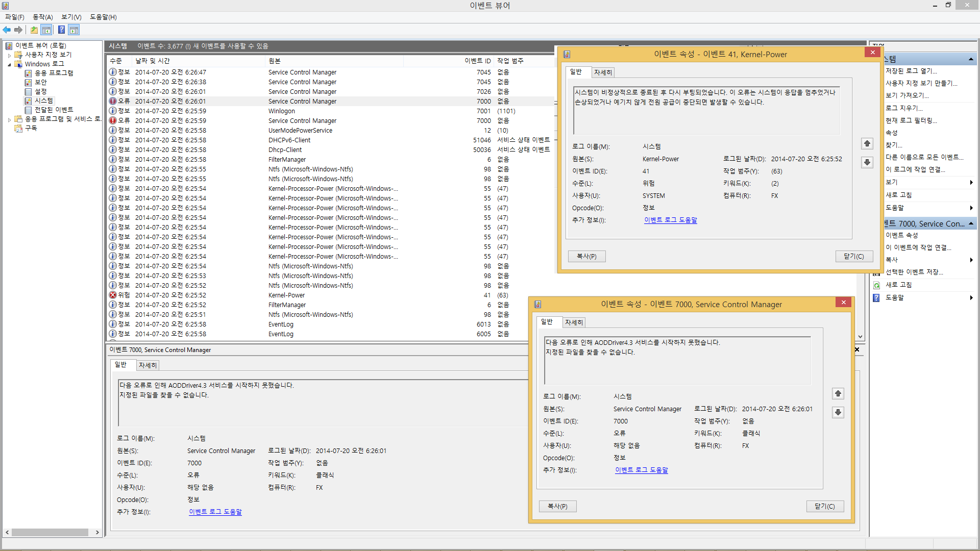Screen dimensions: 980x551
Task: Click the left arrow of the tree pane horizontal scrollbar
Action: pyautogui.click(x=7, y=533)
